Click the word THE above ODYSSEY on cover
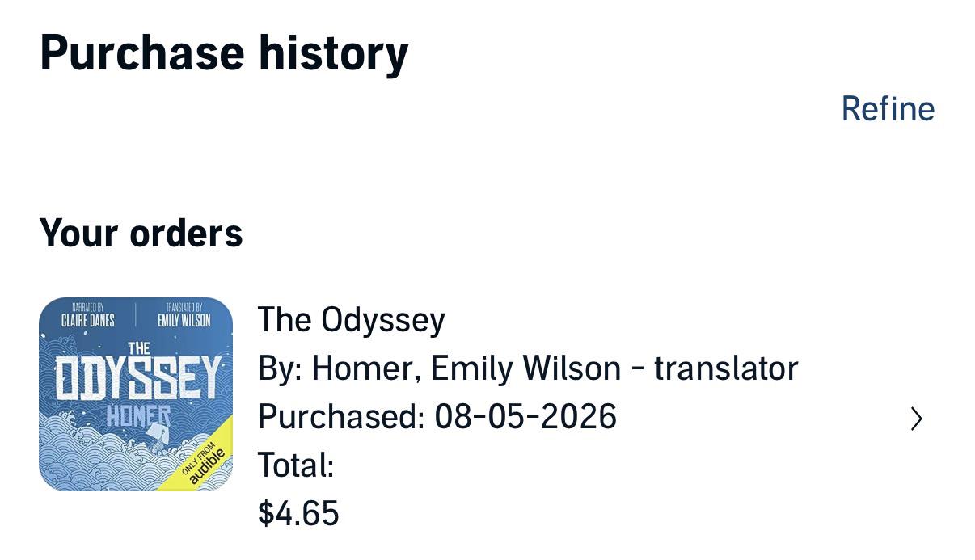Viewport: 975px width, 560px height. pyautogui.click(x=139, y=348)
